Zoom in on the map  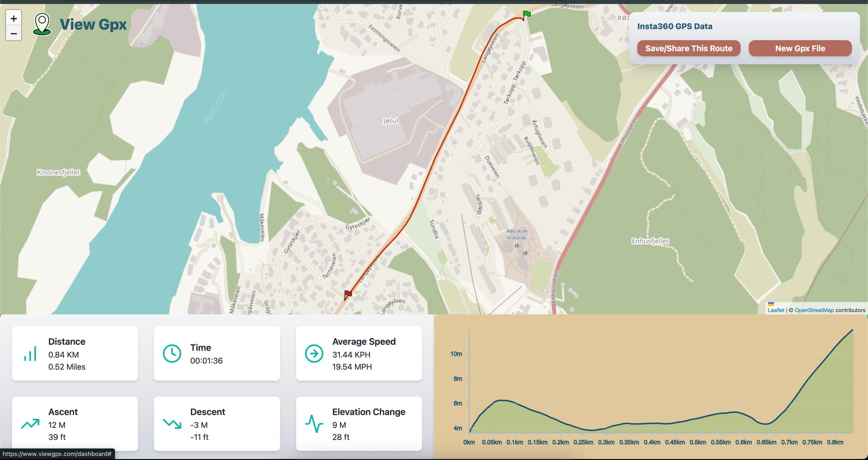(x=14, y=19)
